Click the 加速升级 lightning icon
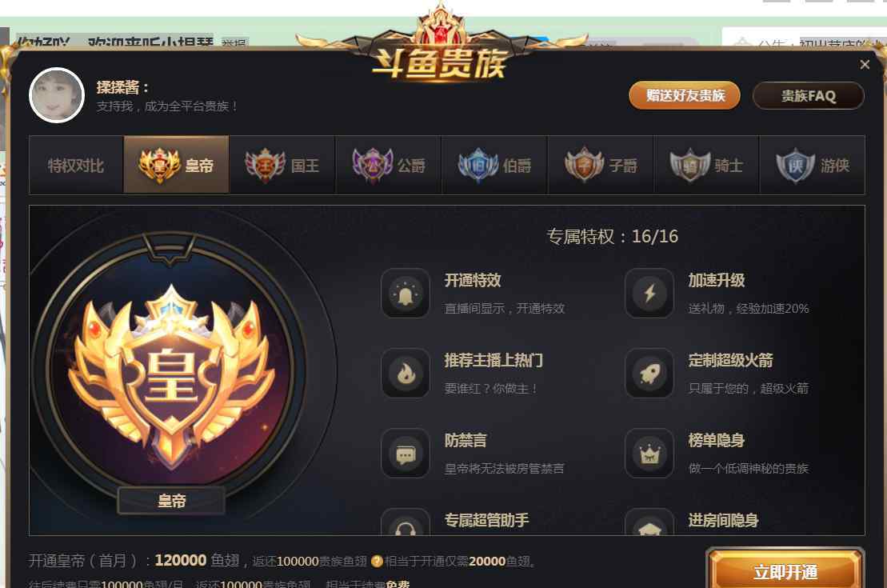 pyautogui.click(x=649, y=293)
